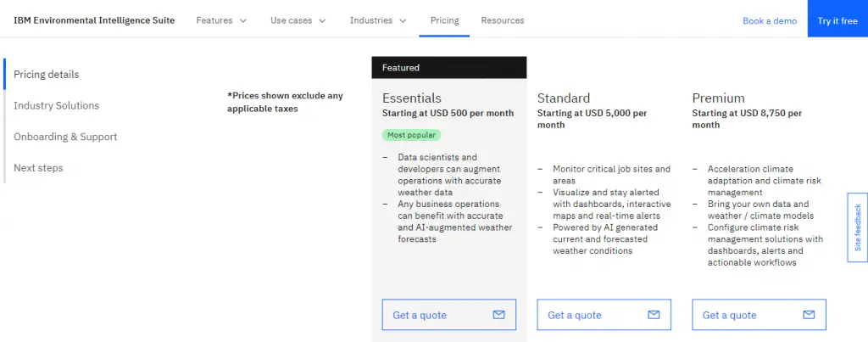Open the Industries menu label
Viewport: 868px width, 342px height.
pyautogui.click(x=371, y=20)
